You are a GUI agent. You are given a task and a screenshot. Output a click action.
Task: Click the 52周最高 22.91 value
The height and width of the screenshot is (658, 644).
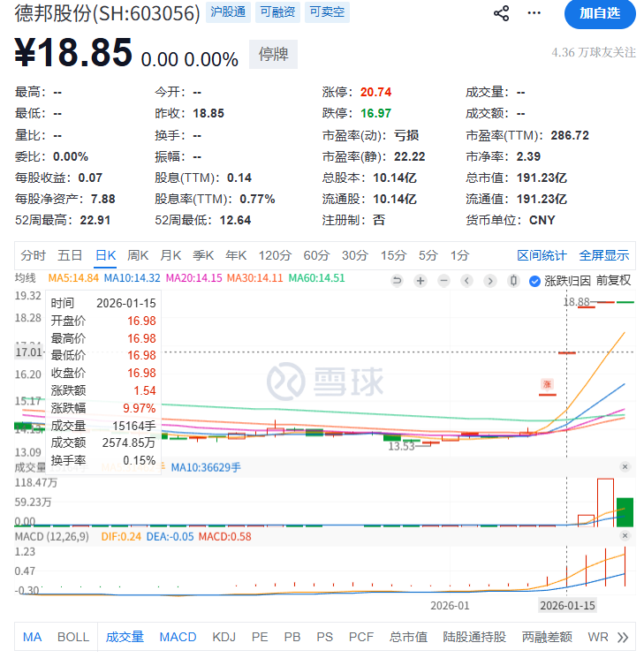click(x=95, y=220)
